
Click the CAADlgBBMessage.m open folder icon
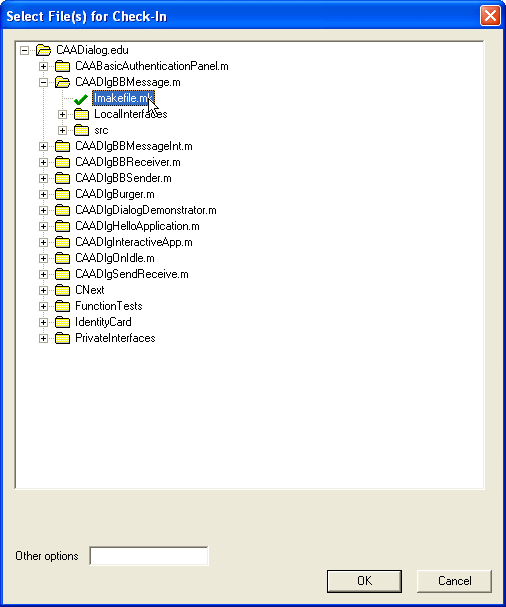(62, 82)
